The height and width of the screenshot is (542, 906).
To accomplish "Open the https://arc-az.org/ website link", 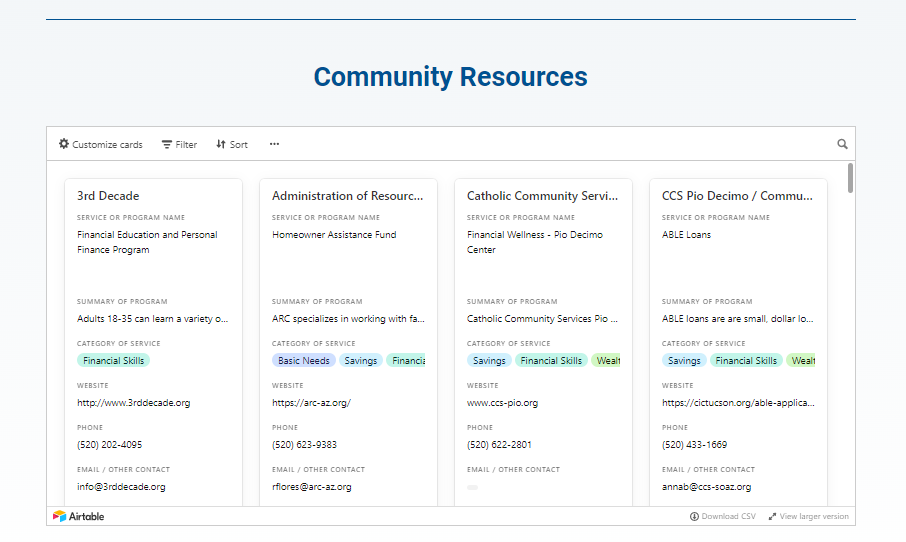I will pos(311,403).
